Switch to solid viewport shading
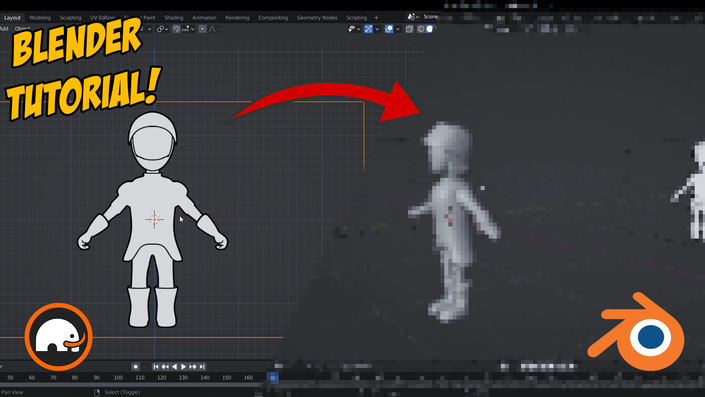This screenshot has height=397, width=705. [429, 29]
